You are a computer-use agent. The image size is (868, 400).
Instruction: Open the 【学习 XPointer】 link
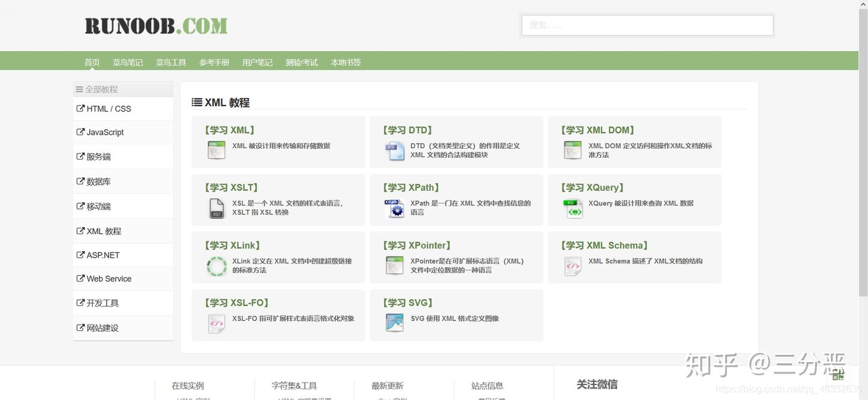pos(417,246)
